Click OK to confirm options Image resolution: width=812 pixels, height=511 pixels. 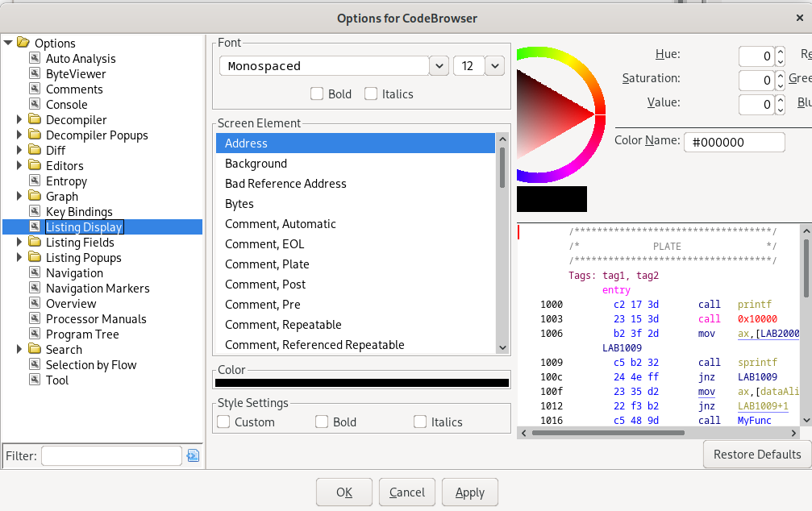pyautogui.click(x=344, y=492)
